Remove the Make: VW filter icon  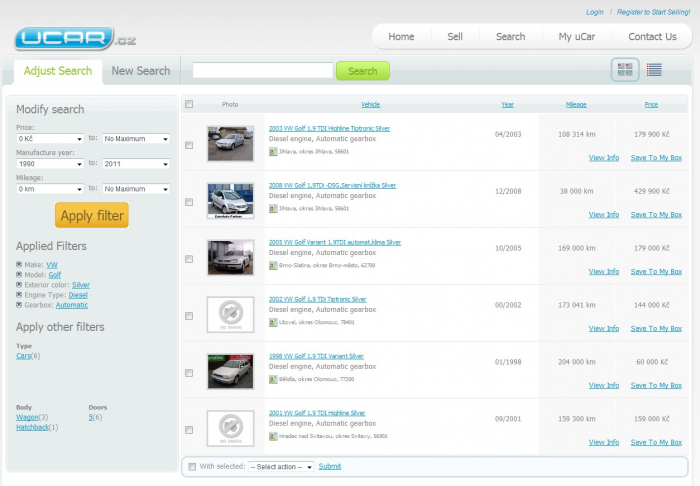[19, 265]
